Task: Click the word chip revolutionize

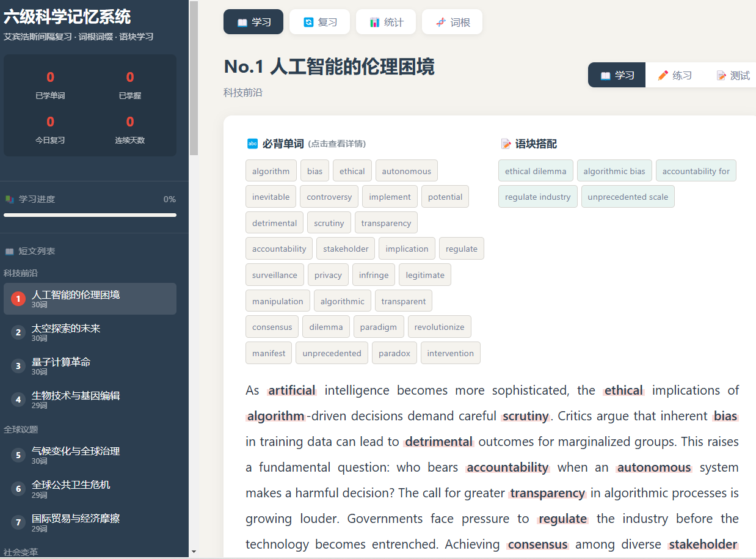Action: pos(440,327)
